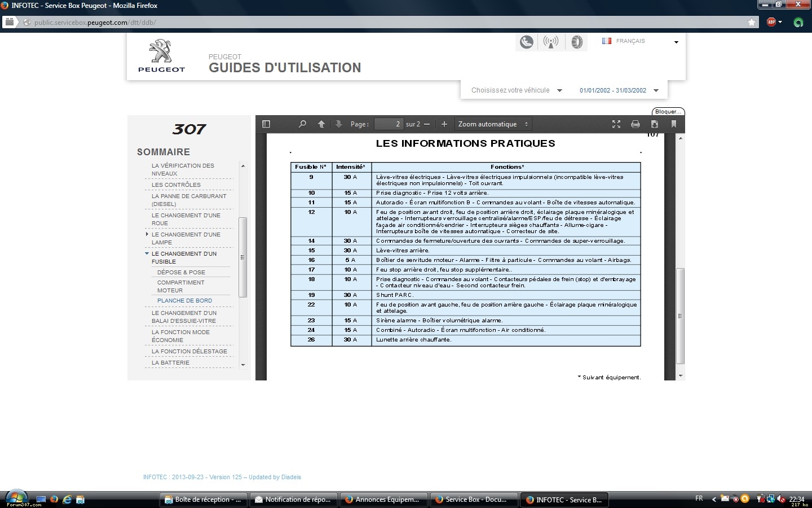Expand LE CHANGEMENT D'UNE LAMPE section
The image size is (812, 508).
click(x=147, y=234)
